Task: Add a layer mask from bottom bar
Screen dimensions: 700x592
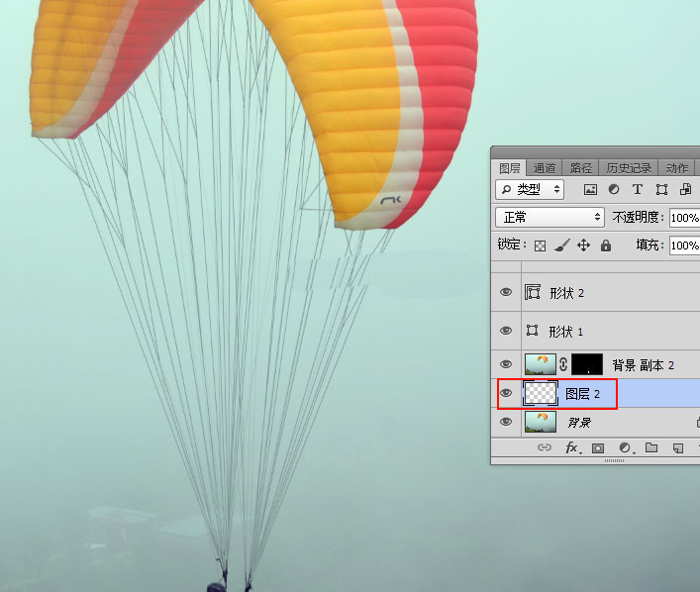Action: [x=598, y=448]
